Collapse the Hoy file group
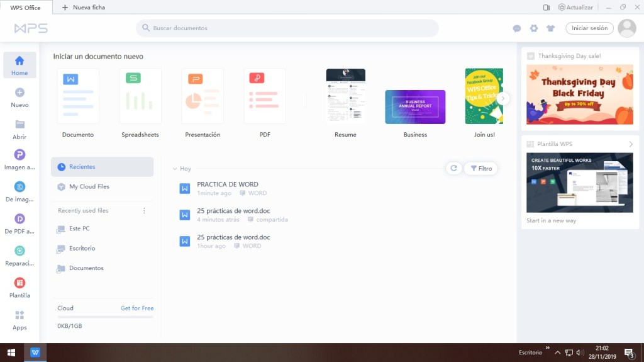644x362 pixels. (175, 169)
